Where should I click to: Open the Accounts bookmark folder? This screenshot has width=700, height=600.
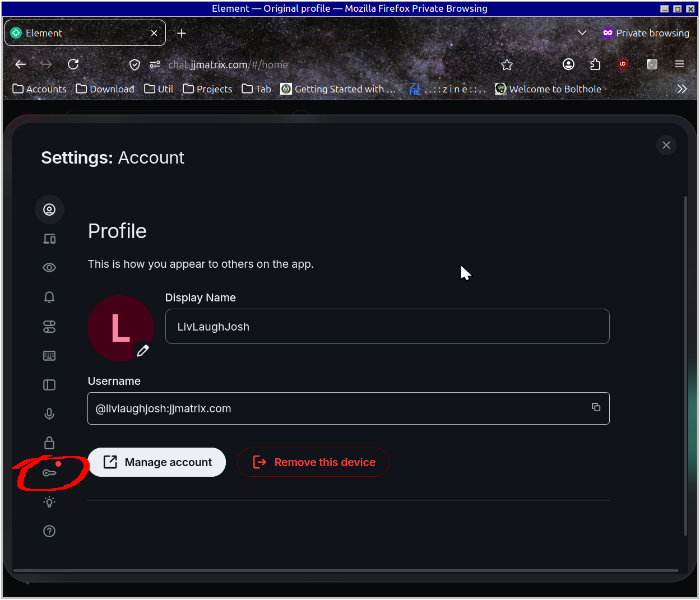39,89
